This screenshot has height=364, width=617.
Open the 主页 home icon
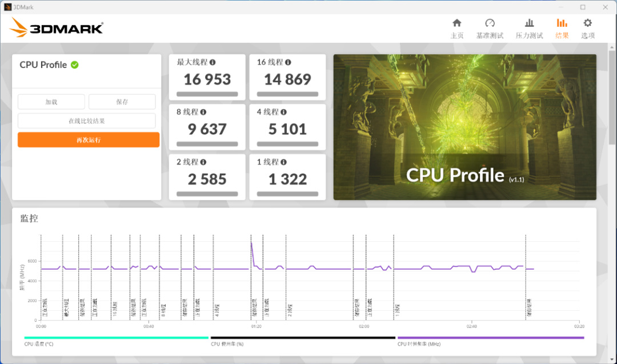(457, 23)
